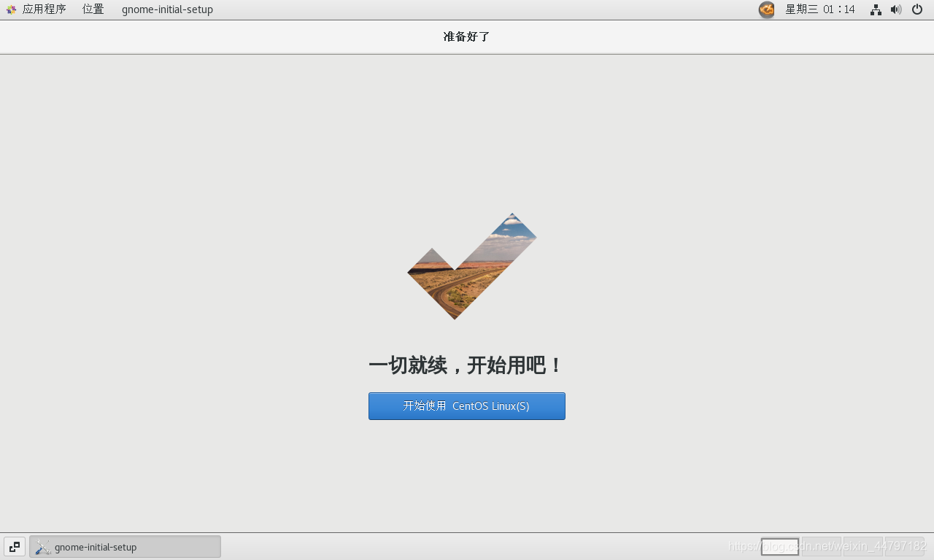The width and height of the screenshot is (934, 560).
Task: Click the 准备好了 header title
Action: (x=467, y=36)
